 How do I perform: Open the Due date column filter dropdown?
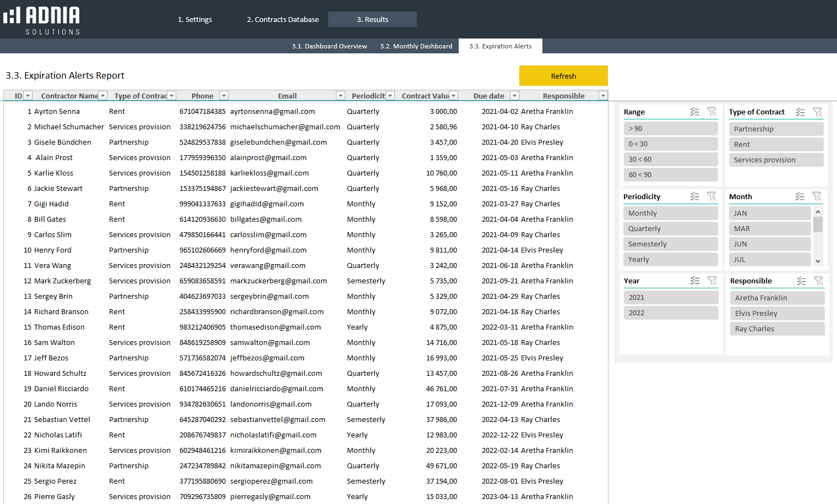coord(514,96)
